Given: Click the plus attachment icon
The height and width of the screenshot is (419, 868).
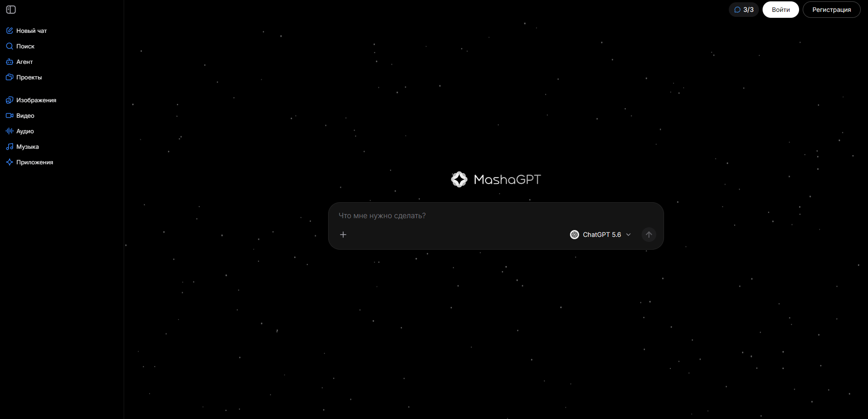Looking at the screenshot, I should tap(343, 235).
